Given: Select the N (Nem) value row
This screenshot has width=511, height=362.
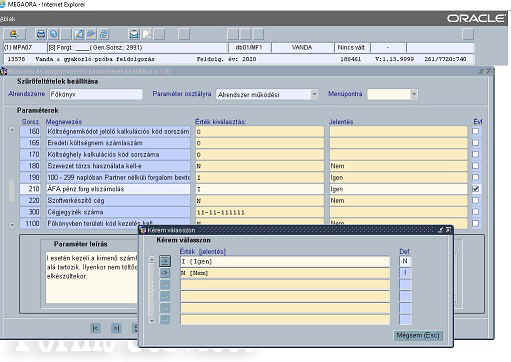Looking at the screenshot, I should [285, 273].
